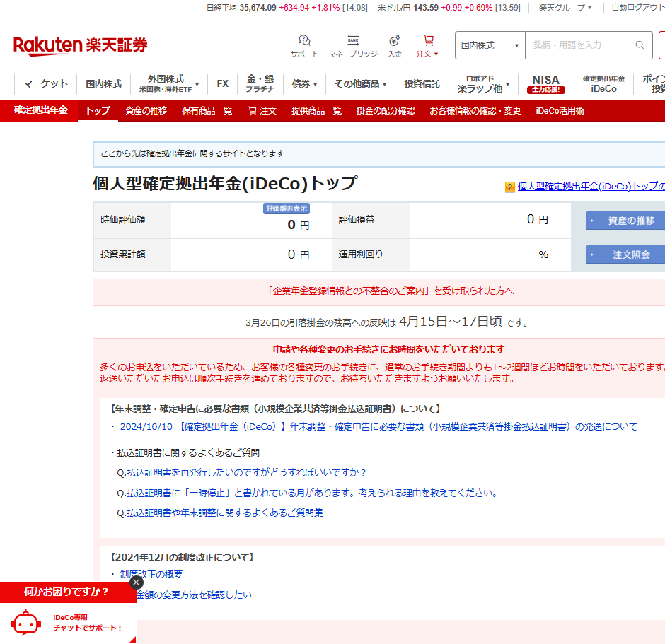Open the Money Bridge bank icon
Viewport: 665px width, 644px height.
[x=353, y=40]
